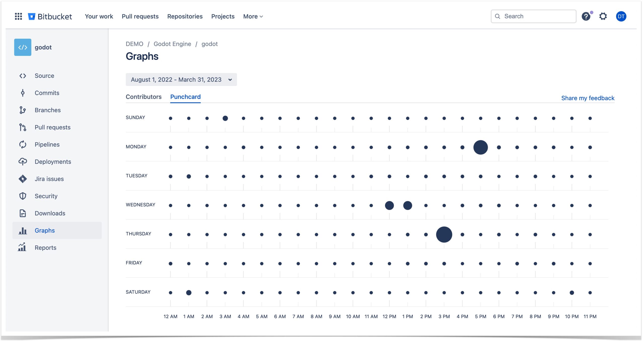Select the Commits icon in the sidebar
644x342 pixels.
pos(23,93)
